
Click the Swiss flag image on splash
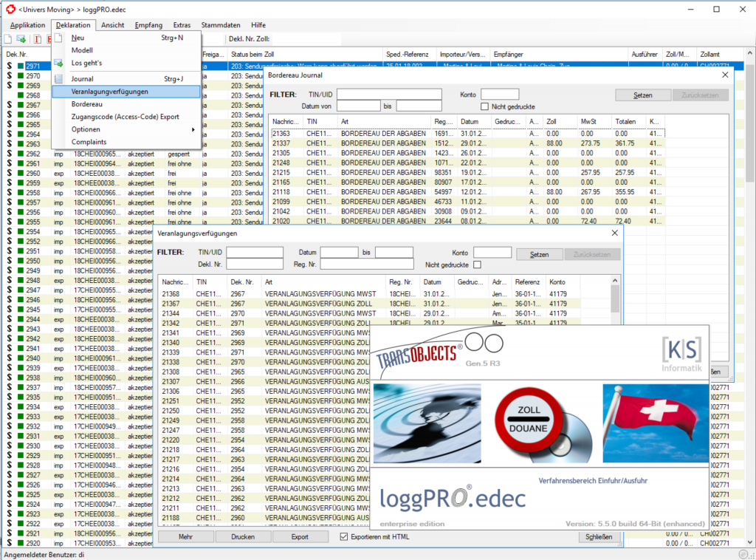coord(656,423)
